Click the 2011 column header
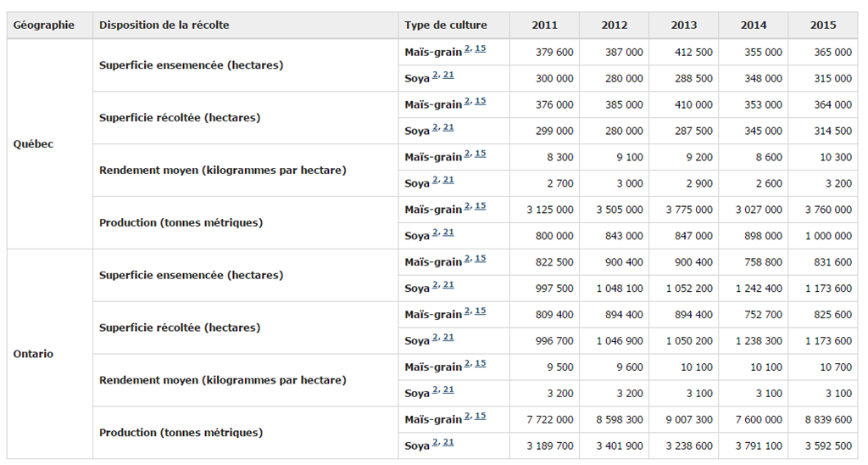Screen dimensions: 868x465 [544, 25]
